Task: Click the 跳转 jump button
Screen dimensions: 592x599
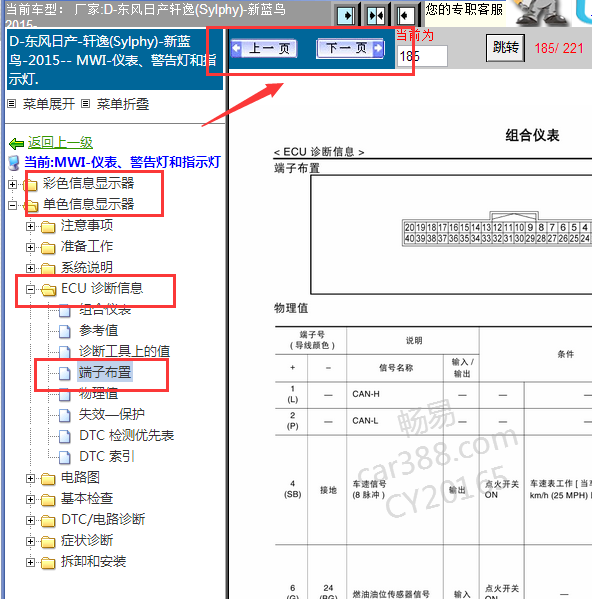Action: [x=505, y=48]
